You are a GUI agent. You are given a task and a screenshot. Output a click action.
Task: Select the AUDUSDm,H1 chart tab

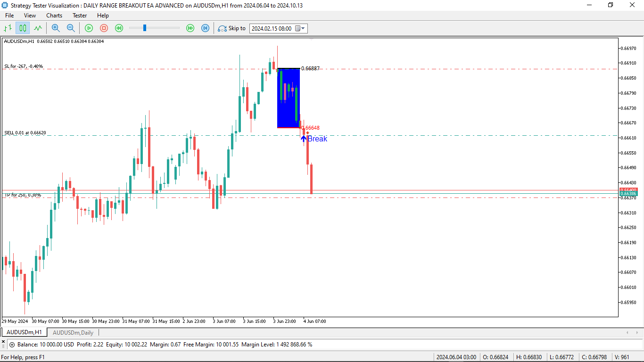[x=24, y=332]
